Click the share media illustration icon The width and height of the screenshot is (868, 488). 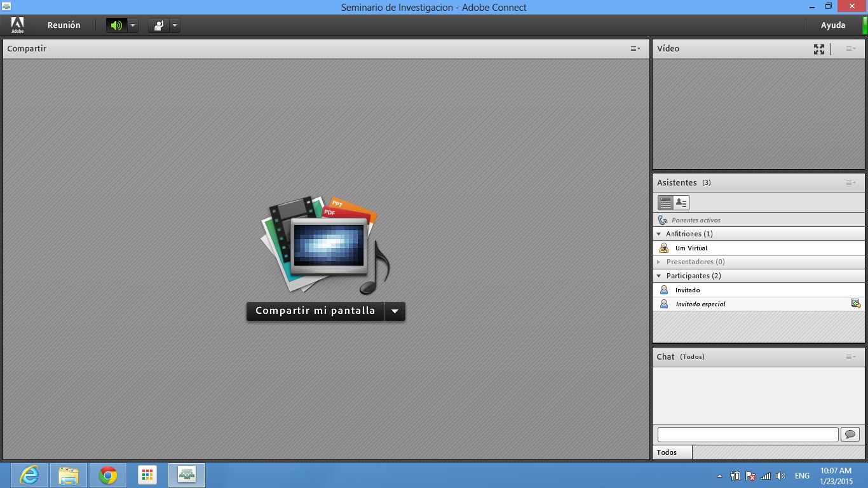pos(325,245)
